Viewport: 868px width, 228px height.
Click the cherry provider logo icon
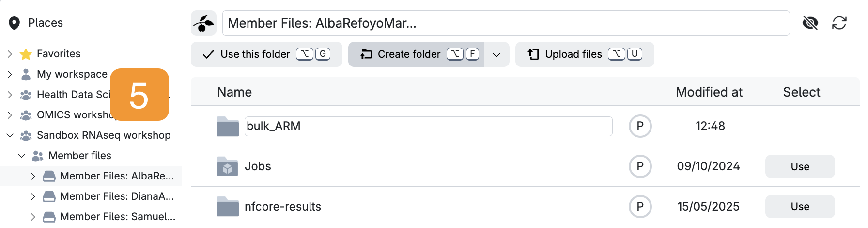tap(203, 23)
